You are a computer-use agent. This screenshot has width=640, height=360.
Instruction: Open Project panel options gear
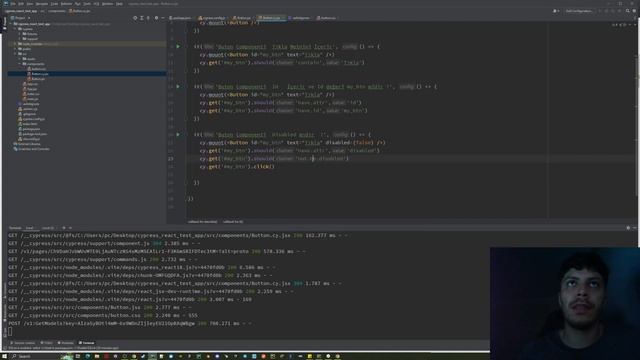pos(156,18)
